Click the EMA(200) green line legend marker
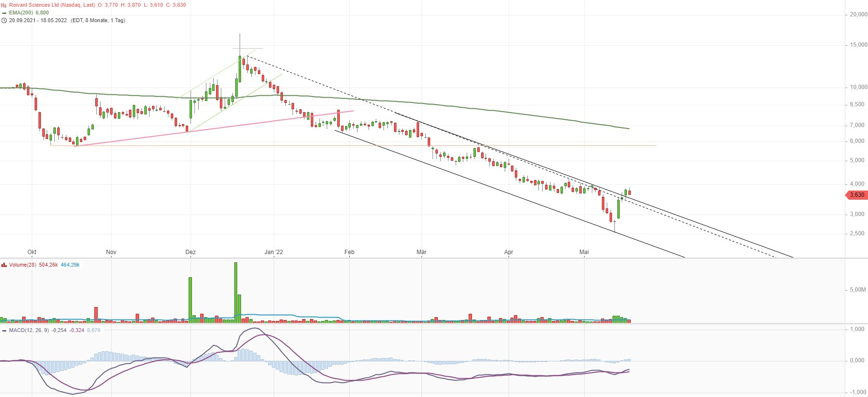 tap(4, 13)
